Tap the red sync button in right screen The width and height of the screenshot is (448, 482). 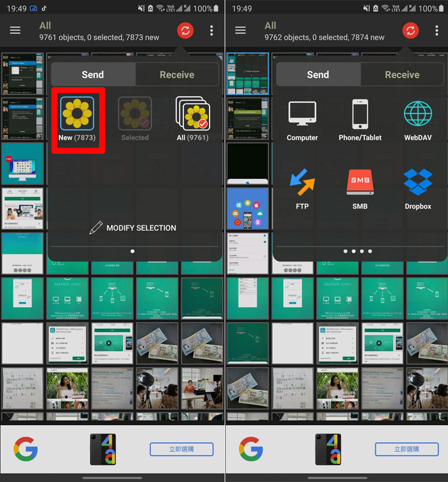(410, 30)
